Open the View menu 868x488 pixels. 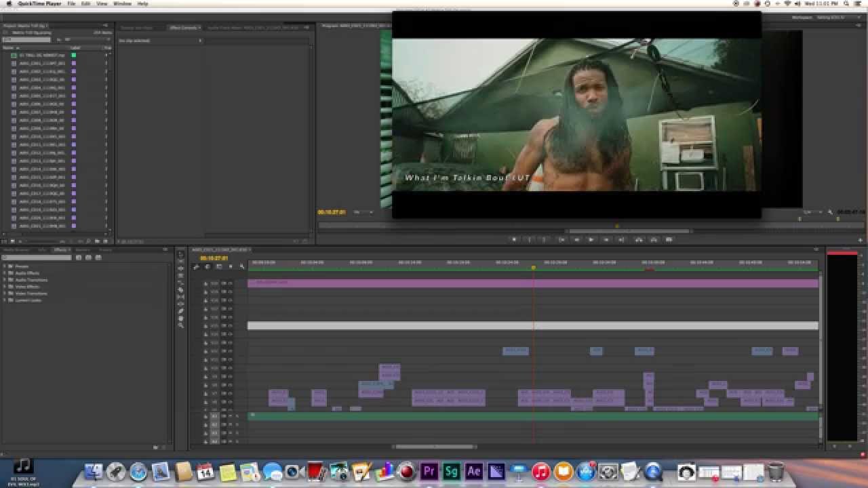pos(102,3)
